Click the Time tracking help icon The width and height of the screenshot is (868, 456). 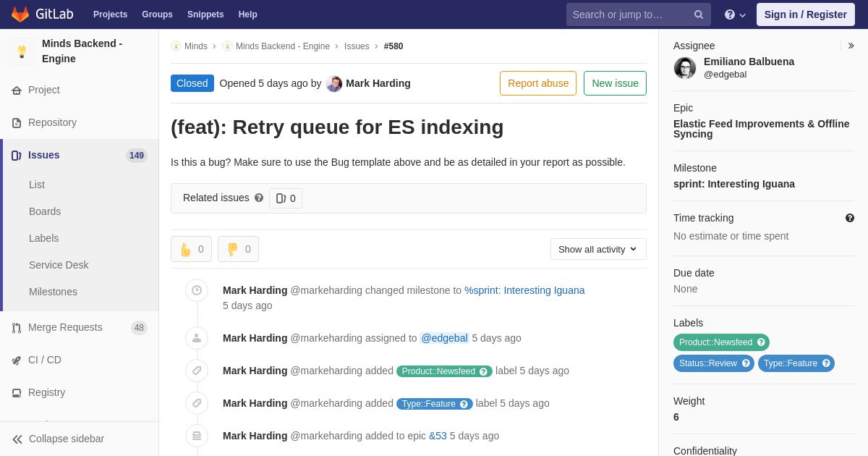[x=850, y=218]
